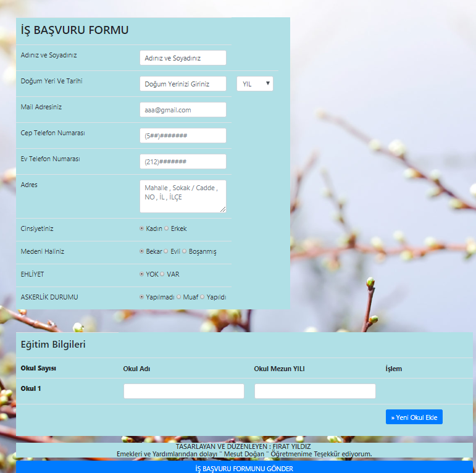
Task: Click the Okul Adı input for Okul 1
Action: click(183, 391)
